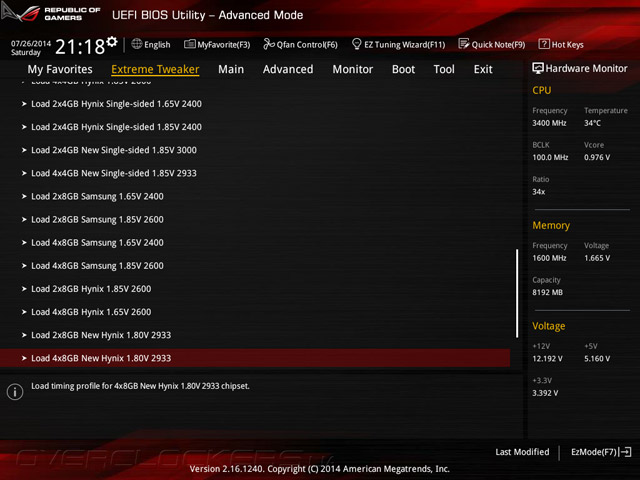Click Vcore value 0.976 V

[x=597, y=158]
